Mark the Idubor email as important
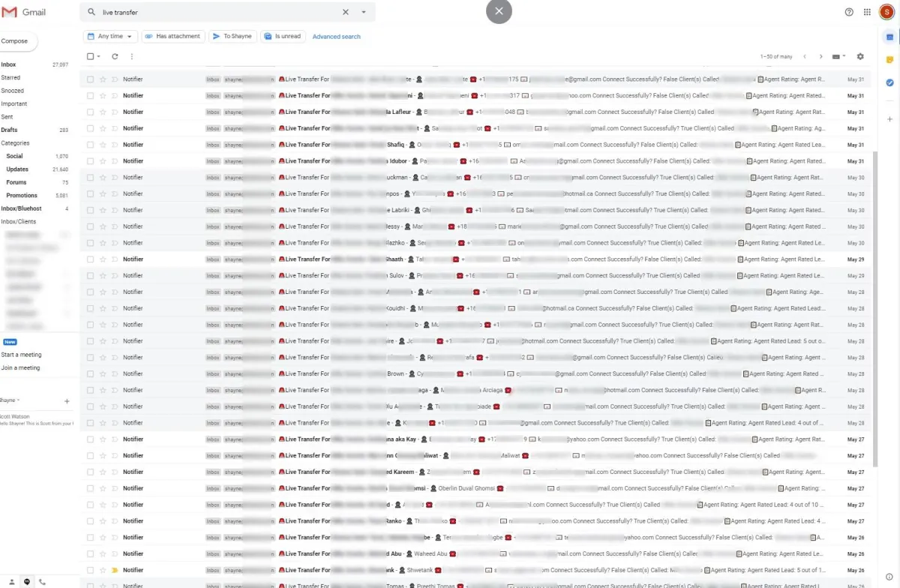 pyautogui.click(x=115, y=161)
